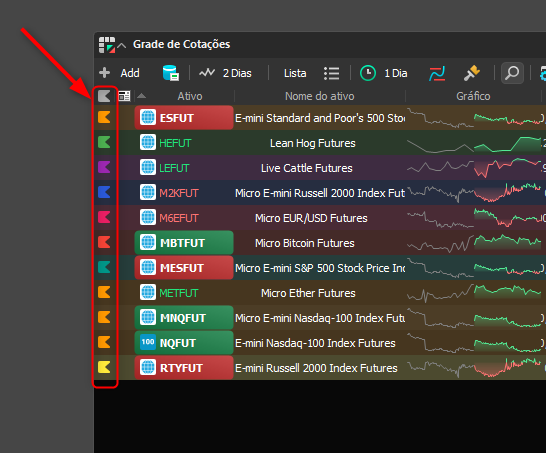Select the M2KFUT ticker
Screen dimensions: 546x453
point(179,193)
